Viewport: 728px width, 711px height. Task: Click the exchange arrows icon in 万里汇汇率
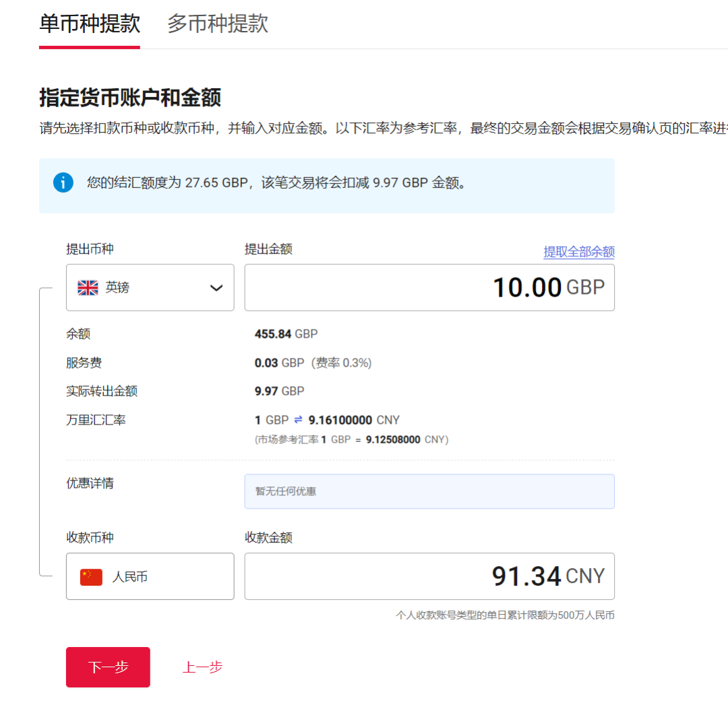299,420
